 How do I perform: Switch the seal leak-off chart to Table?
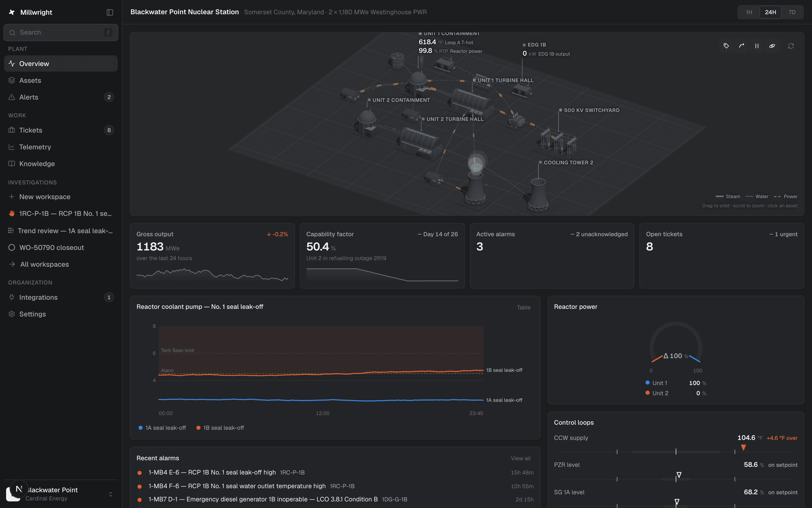[523, 307]
